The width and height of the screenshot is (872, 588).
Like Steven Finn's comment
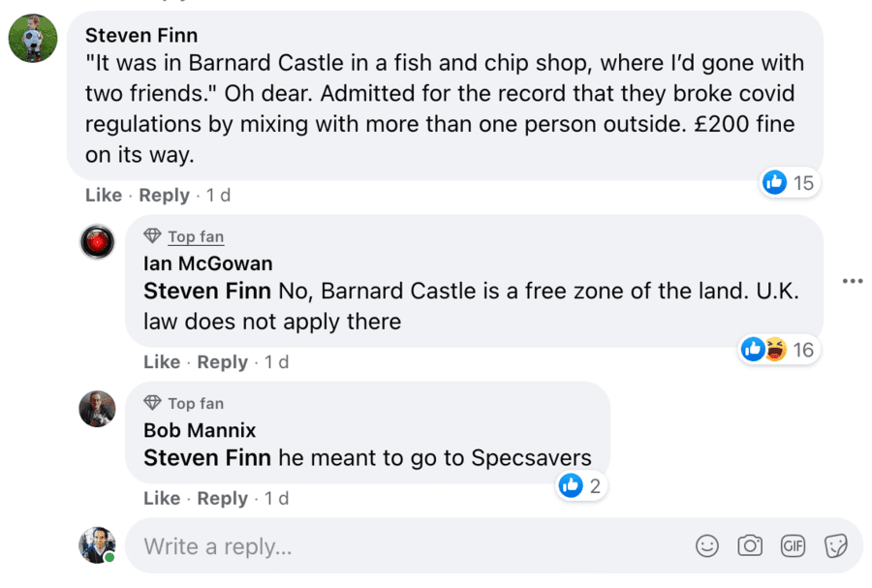(104, 195)
